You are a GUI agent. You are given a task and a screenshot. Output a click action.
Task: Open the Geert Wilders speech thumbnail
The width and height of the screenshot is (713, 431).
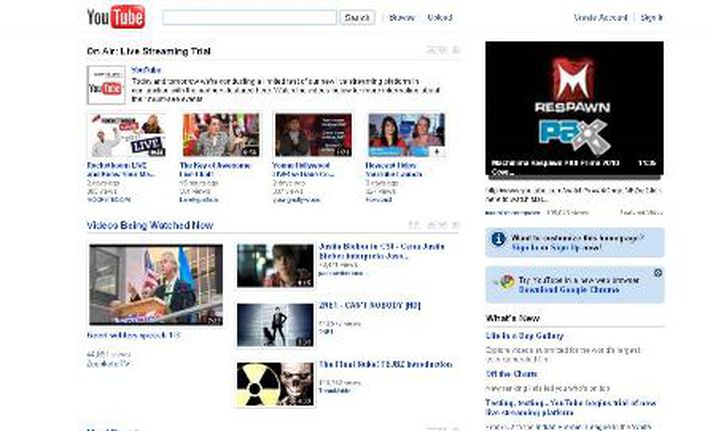click(156, 285)
